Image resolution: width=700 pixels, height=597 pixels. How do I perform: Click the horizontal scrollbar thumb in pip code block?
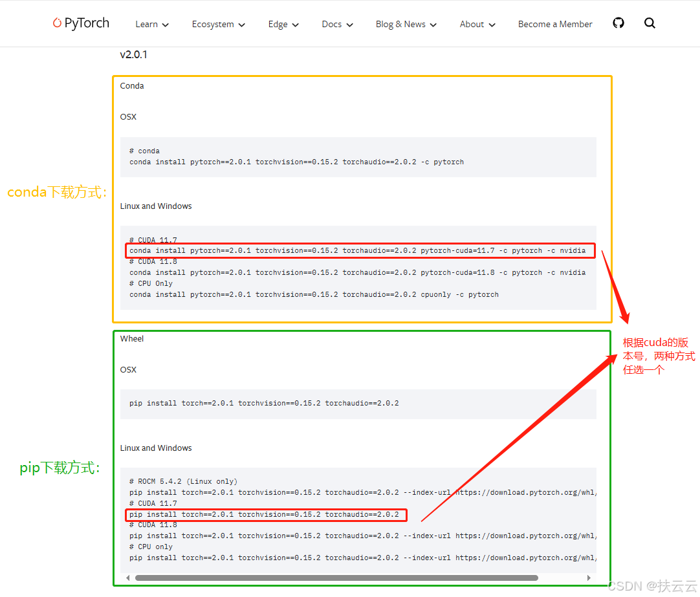(x=336, y=578)
